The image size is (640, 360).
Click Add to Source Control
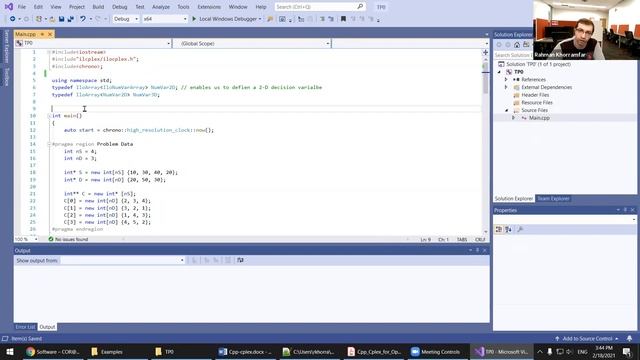click(x=587, y=339)
